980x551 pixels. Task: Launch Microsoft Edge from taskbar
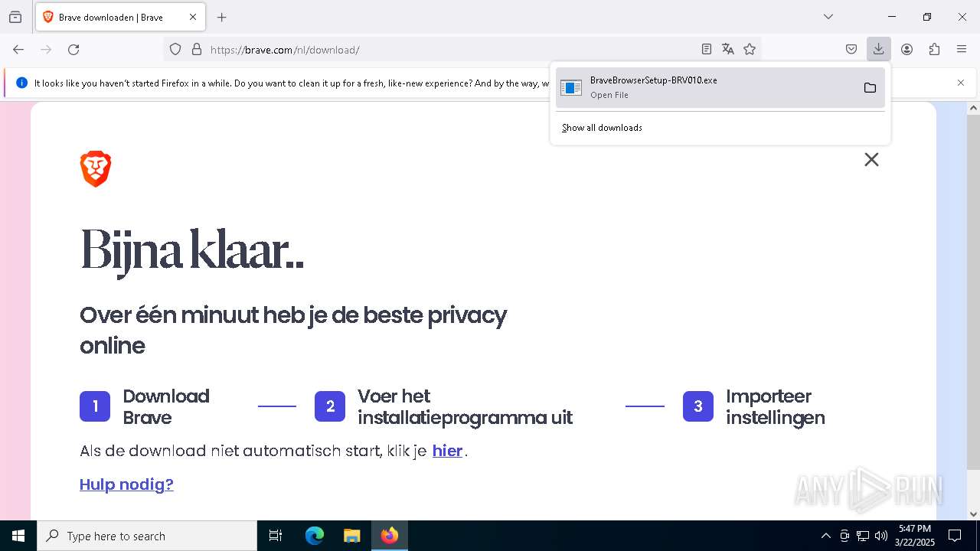(x=315, y=536)
